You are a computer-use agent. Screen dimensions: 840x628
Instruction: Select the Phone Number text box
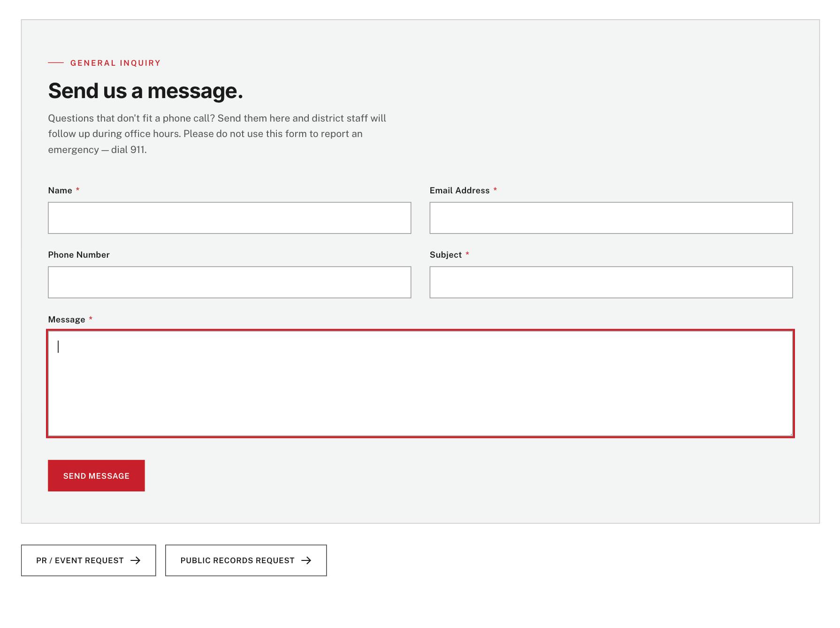click(229, 282)
